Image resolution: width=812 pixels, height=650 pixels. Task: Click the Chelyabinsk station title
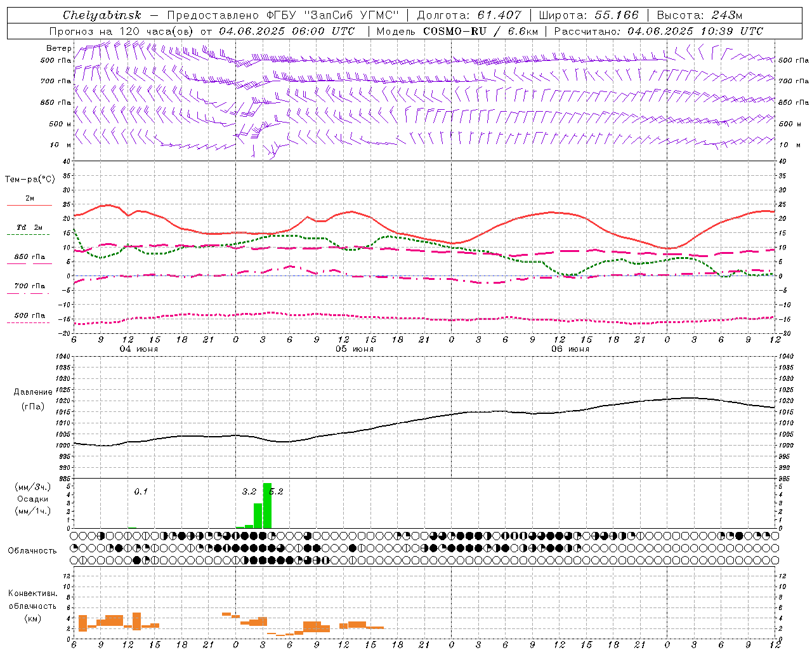(101, 15)
